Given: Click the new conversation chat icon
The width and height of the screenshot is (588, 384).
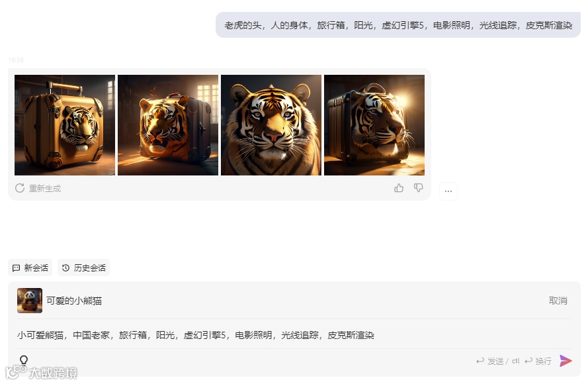Looking at the screenshot, I should 16,267.
